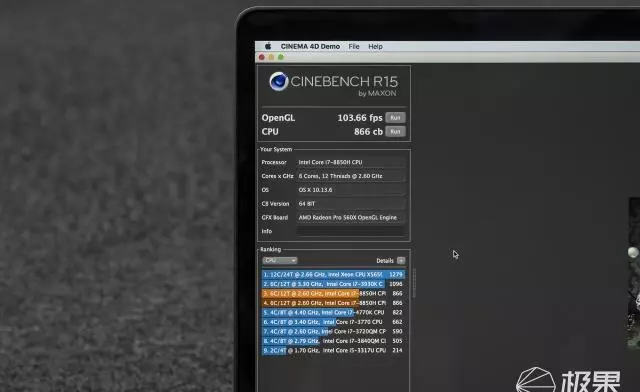Select the Core i7-4770K ranking entry
The height and width of the screenshot is (392, 640).
[333, 312]
